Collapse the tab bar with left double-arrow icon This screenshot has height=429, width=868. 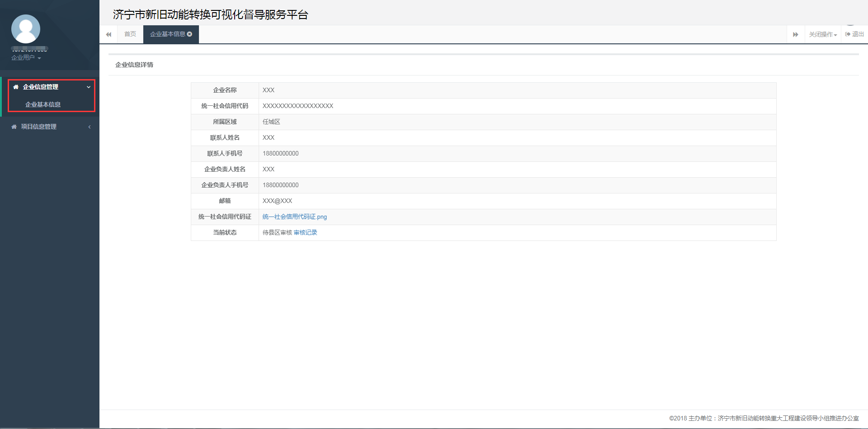click(x=108, y=34)
